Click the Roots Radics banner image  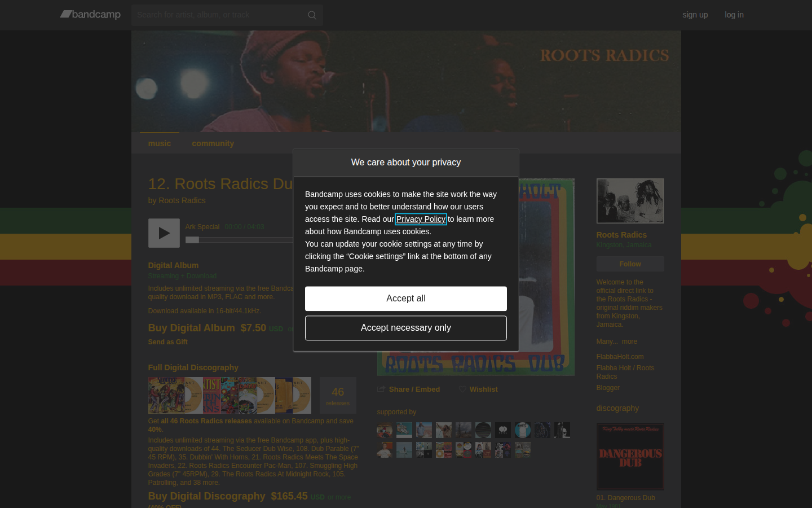(x=406, y=81)
